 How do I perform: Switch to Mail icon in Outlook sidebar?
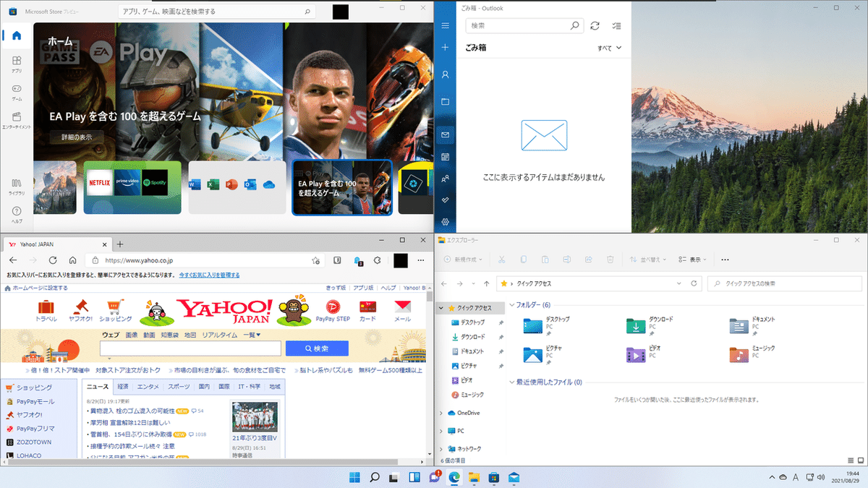[x=446, y=135]
